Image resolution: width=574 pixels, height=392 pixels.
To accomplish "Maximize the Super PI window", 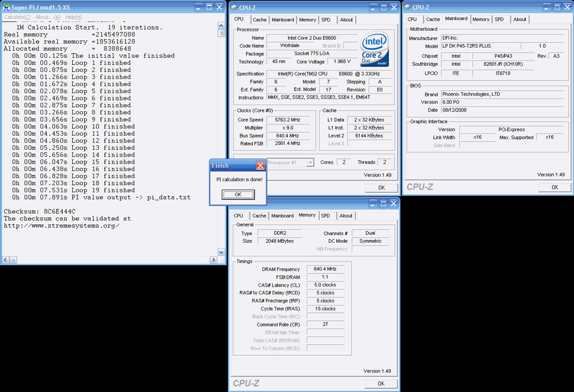I will tap(209, 7).
